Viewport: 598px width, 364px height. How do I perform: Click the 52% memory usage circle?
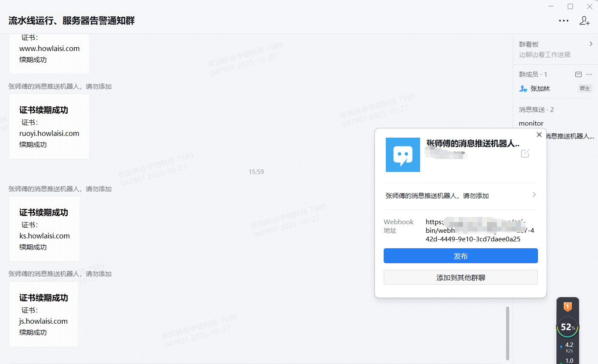568,328
